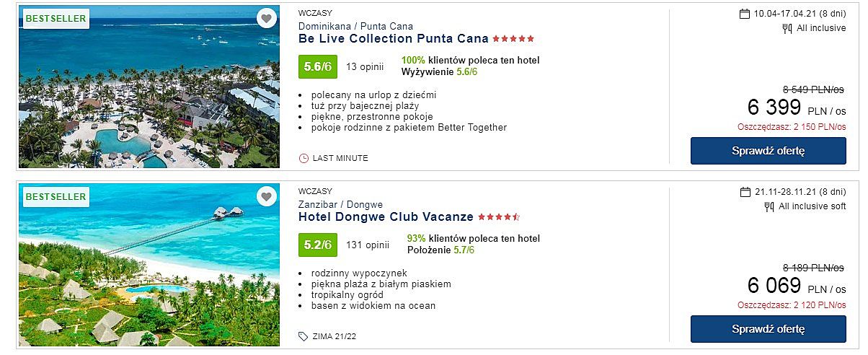Click the star rating of Hotel Dongwe Club

tap(499, 217)
